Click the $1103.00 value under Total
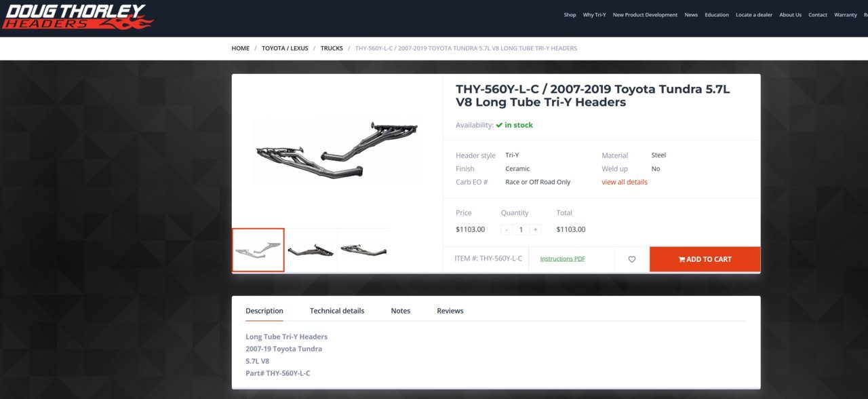868x399 pixels. (571, 229)
